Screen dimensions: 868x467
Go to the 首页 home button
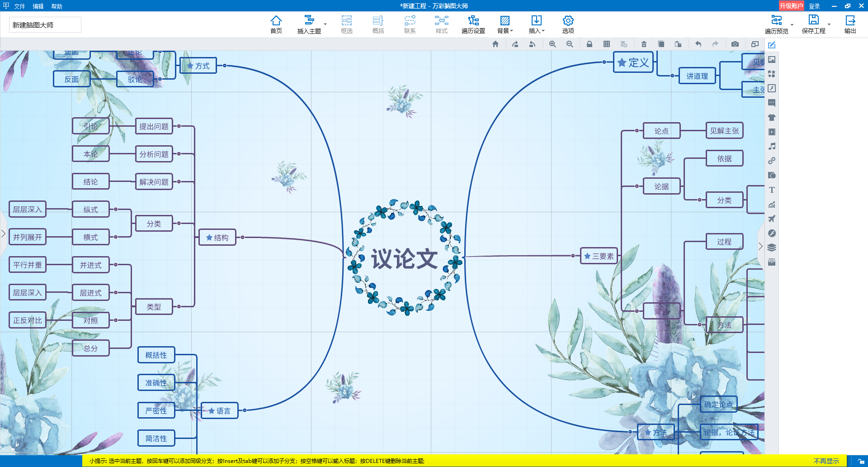coord(276,24)
